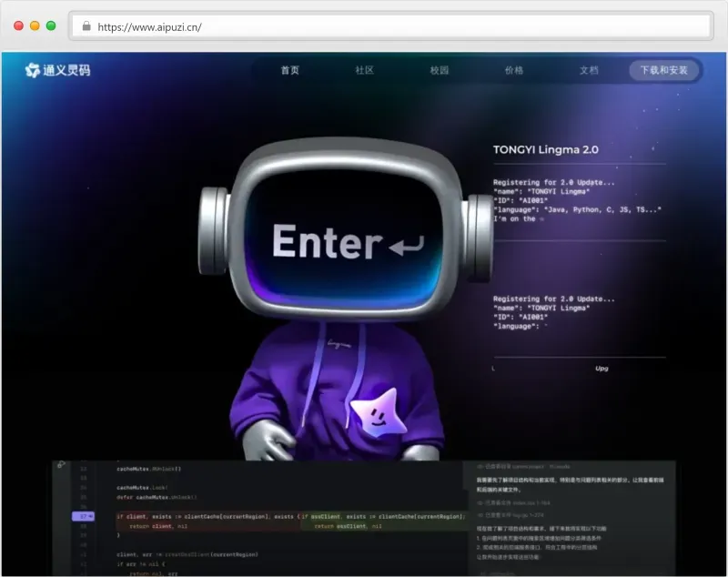Click the Enter arrow symbol on robot screen
Screen dimensions: 728x577
406,244
